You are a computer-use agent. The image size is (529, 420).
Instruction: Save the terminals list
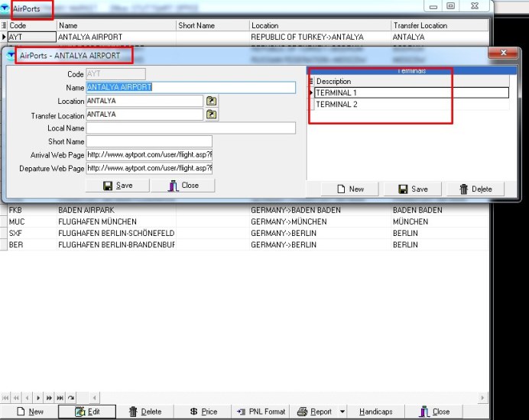click(413, 189)
